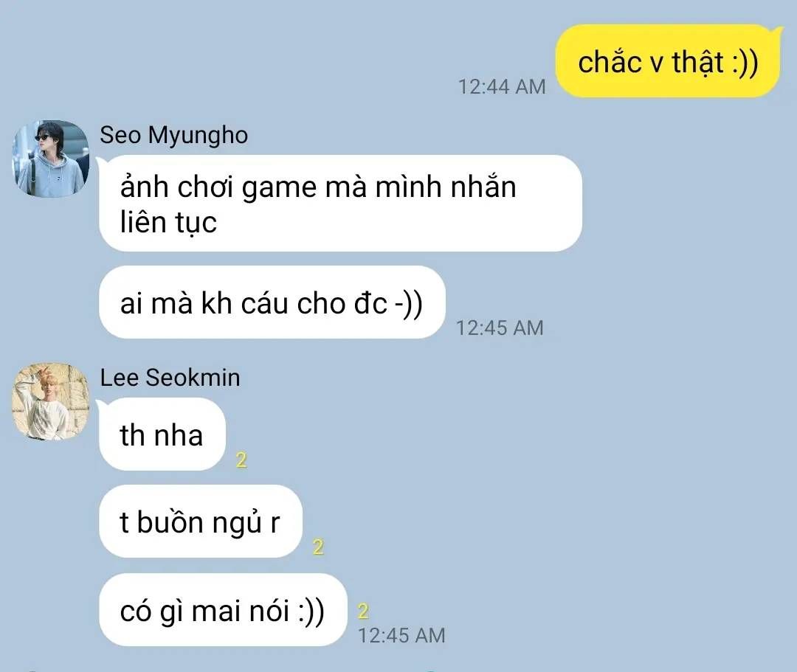Viewport: 797px width, 672px height.
Task: Tap 12:45 AM timestamp under Lee Seokmin's messages
Action: pyautogui.click(x=401, y=635)
